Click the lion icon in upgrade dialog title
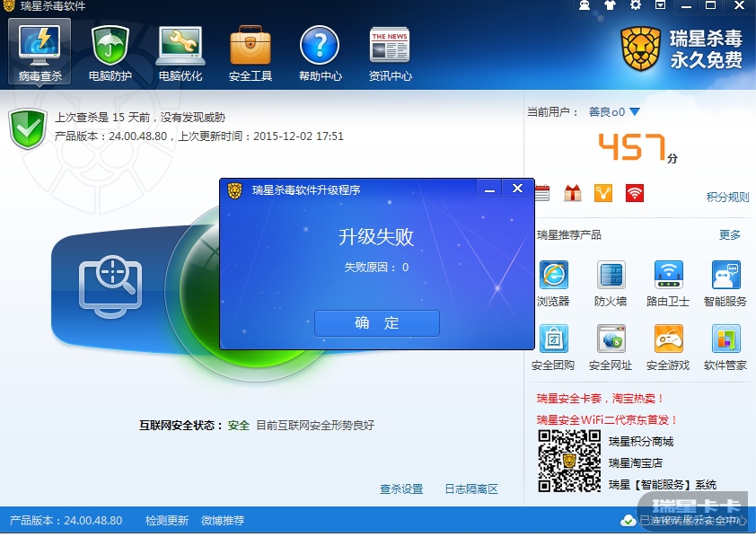Viewport: 756px width, 537px height. click(235, 190)
